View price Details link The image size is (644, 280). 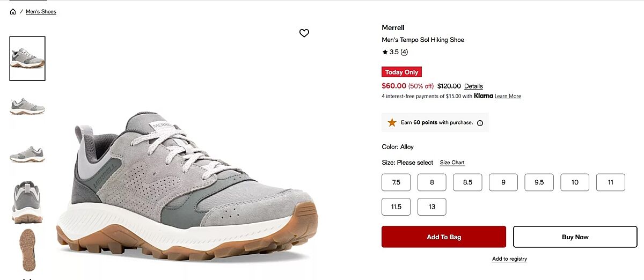pyautogui.click(x=473, y=86)
